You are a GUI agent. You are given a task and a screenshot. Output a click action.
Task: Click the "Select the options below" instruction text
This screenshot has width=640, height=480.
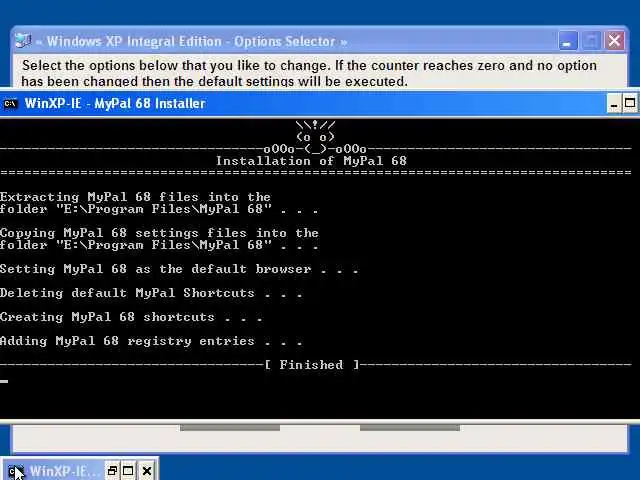click(309, 73)
